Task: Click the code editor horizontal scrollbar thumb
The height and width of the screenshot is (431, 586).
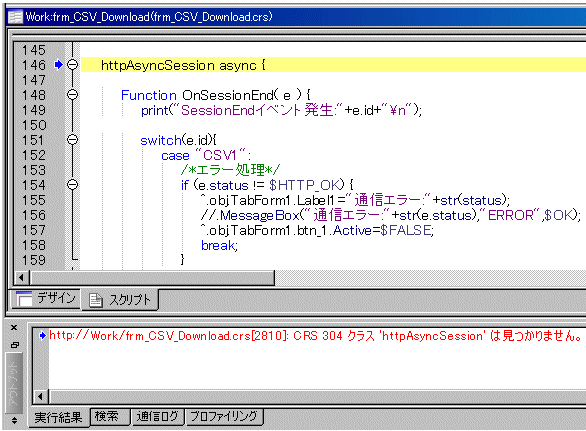Action: point(152,278)
